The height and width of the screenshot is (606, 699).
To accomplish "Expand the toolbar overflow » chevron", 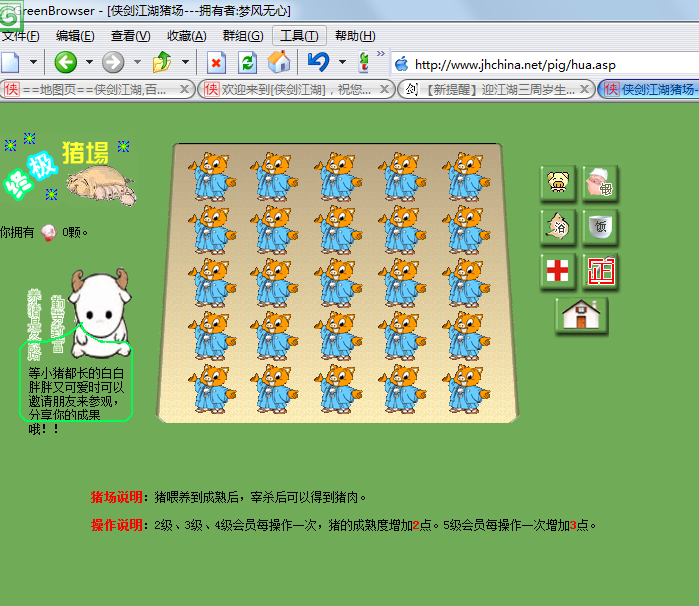I will pyautogui.click(x=381, y=54).
